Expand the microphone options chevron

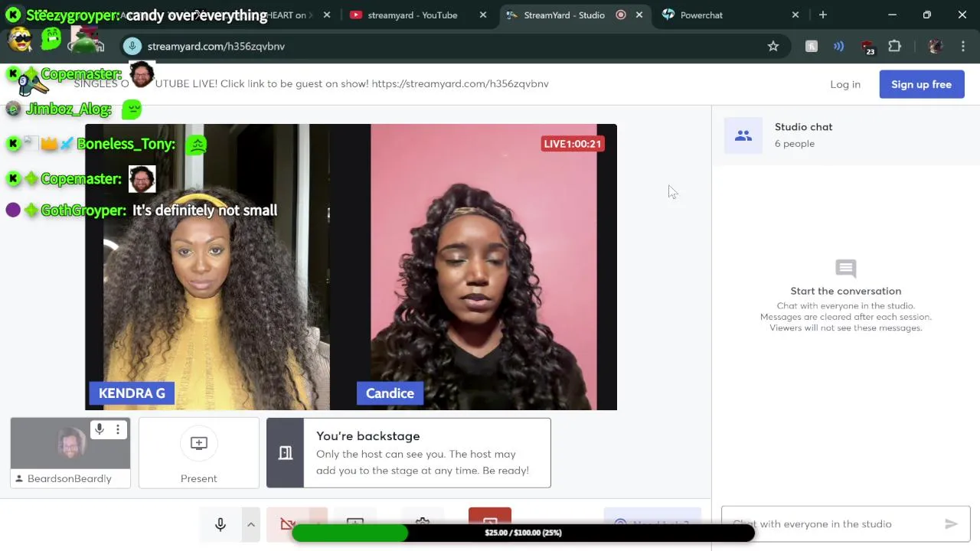[x=250, y=524]
